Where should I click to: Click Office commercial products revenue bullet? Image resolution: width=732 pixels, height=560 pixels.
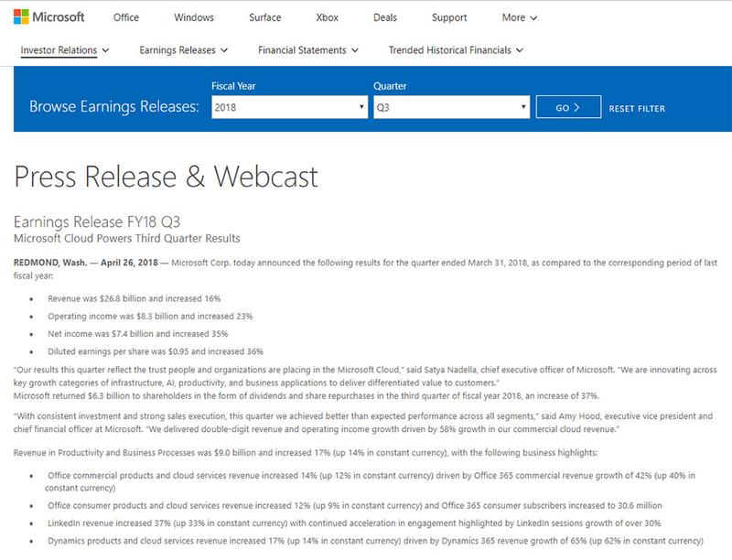(x=371, y=481)
